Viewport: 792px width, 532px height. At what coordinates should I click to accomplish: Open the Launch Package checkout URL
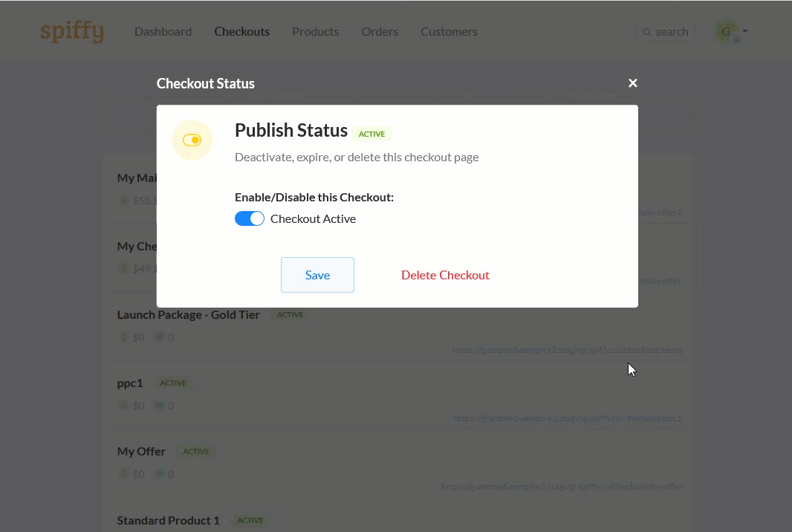[x=567, y=350]
